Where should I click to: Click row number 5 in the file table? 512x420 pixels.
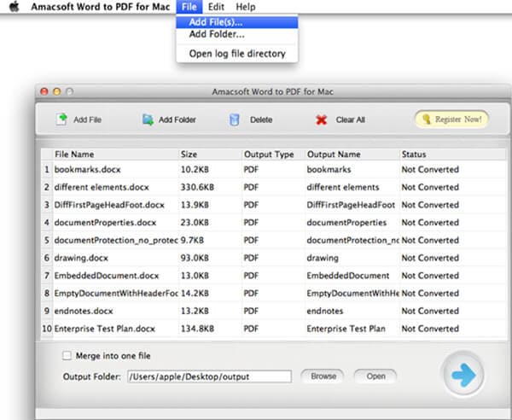pyautogui.click(x=47, y=240)
